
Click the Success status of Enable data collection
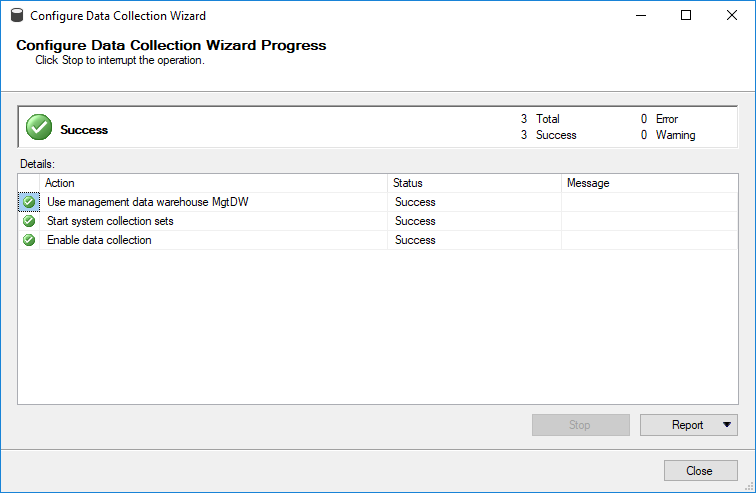[x=415, y=240]
